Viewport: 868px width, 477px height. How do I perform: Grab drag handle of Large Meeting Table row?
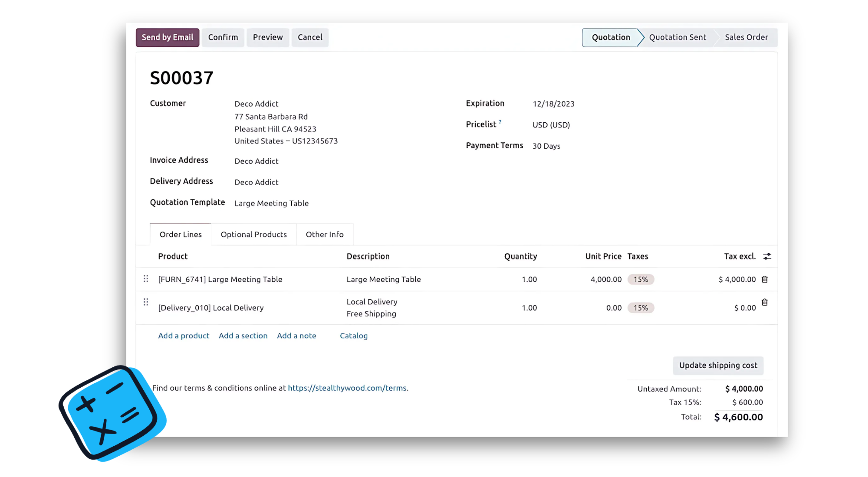(146, 279)
